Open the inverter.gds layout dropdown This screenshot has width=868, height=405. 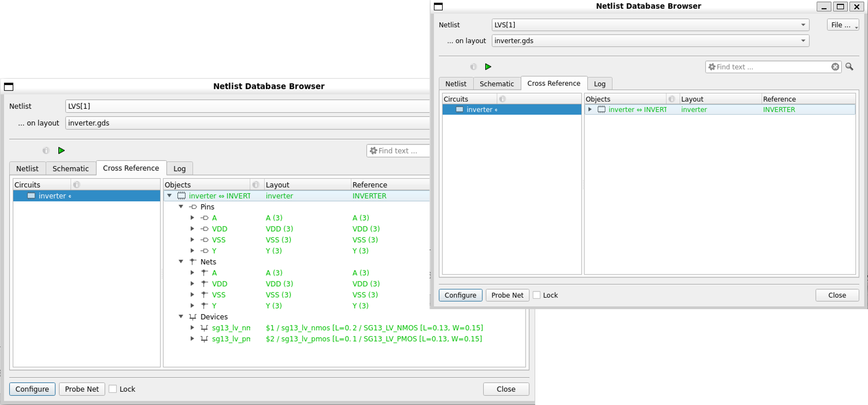[x=803, y=41]
